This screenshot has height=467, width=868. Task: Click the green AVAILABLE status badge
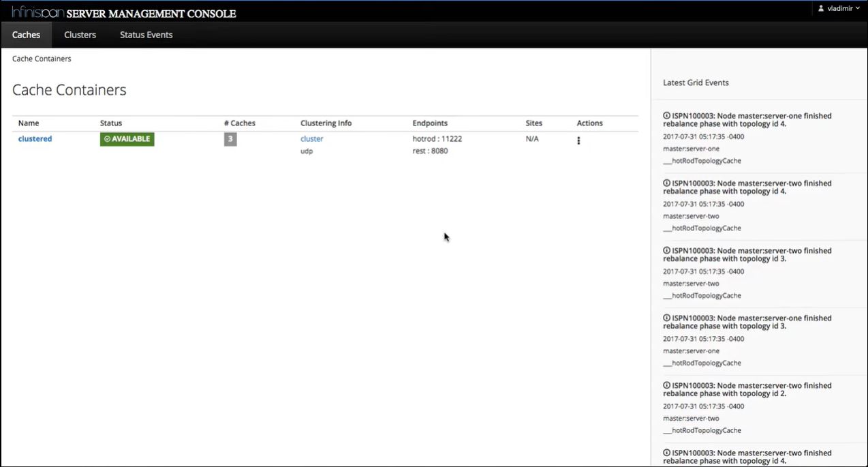pos(127,139)
